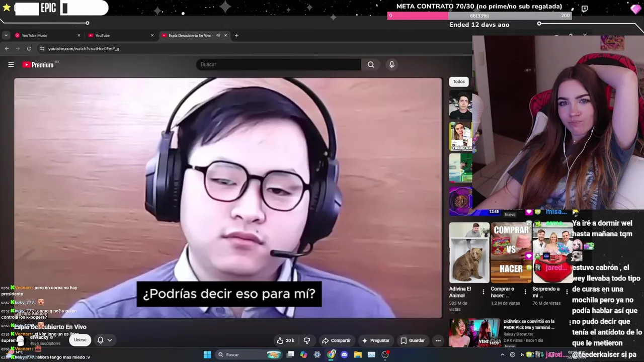Click the elWacky channel name

click(40, 337)
